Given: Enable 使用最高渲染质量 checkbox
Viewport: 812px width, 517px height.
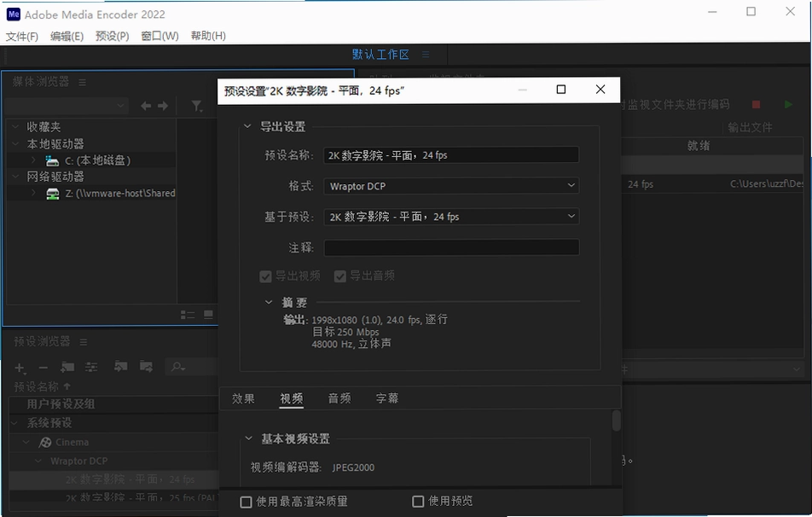Looking at the screenshot, I should click(246, 502).
